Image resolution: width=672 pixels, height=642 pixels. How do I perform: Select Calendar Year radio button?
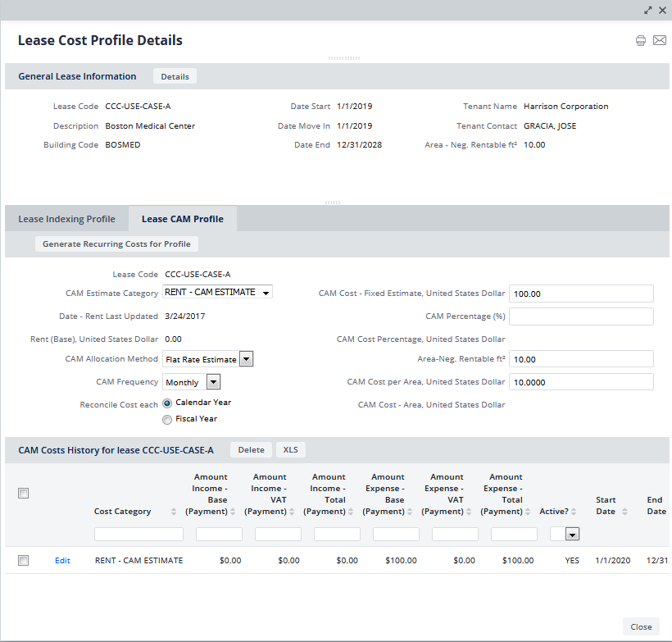167,403
